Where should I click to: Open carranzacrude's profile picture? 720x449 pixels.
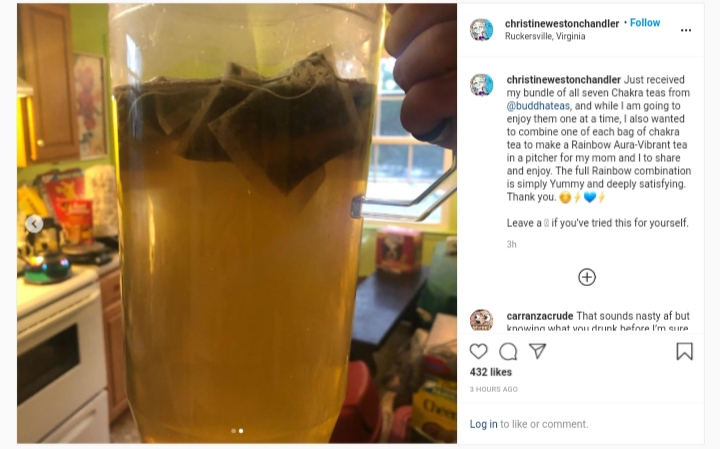pyautogui.click(x=481, y=320)
